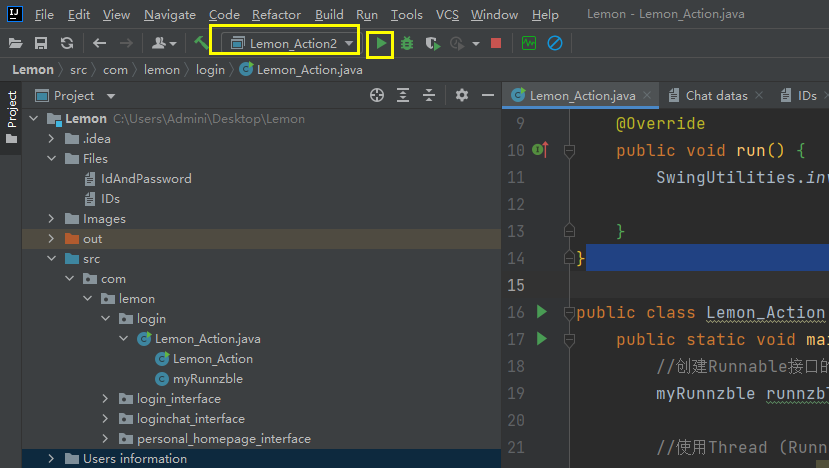The height and width of the screenshot is (468, 829).
Task: Click the Lemon_Action.java breadcrumb
Action: (301, 70)
